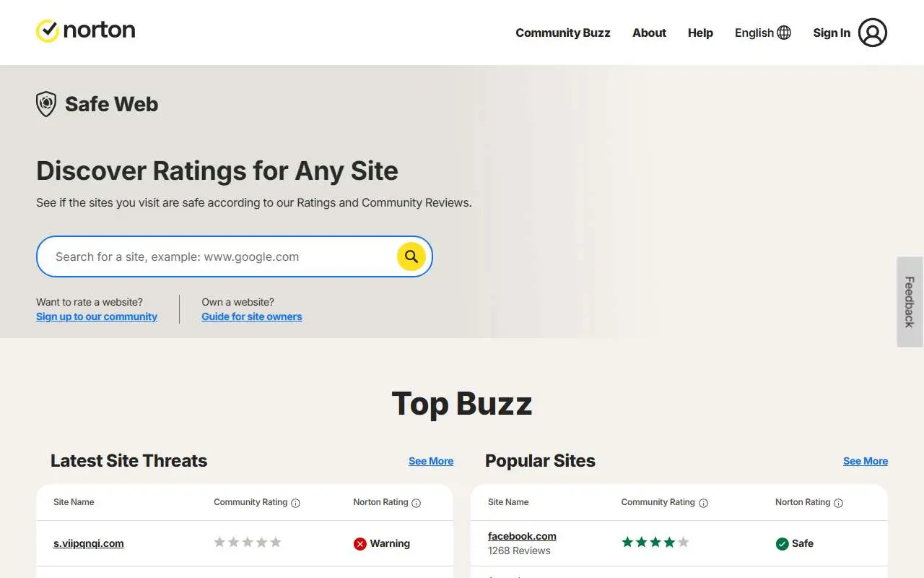Click Sign In
The width and height of the screenshot is (924, 578).
coord(832,33)
